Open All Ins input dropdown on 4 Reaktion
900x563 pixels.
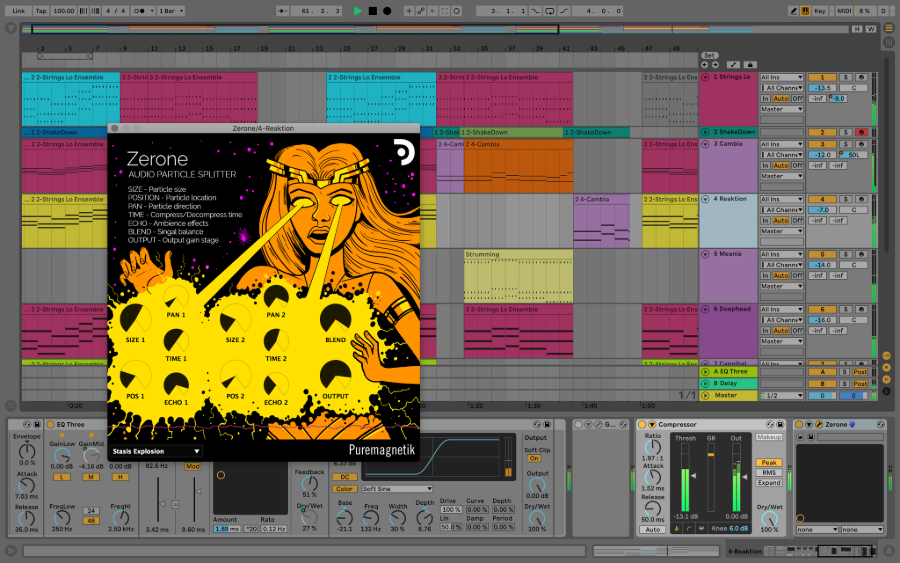click(x=781, y=199)
